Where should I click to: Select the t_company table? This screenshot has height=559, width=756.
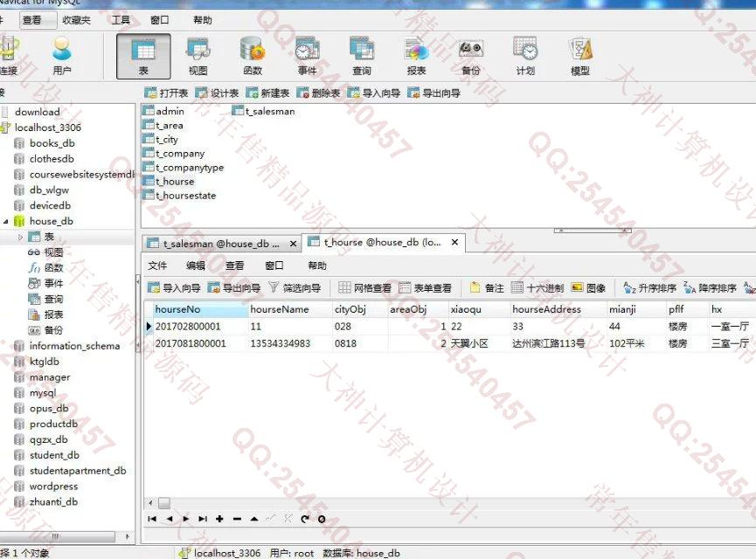(x=174, y=153)
